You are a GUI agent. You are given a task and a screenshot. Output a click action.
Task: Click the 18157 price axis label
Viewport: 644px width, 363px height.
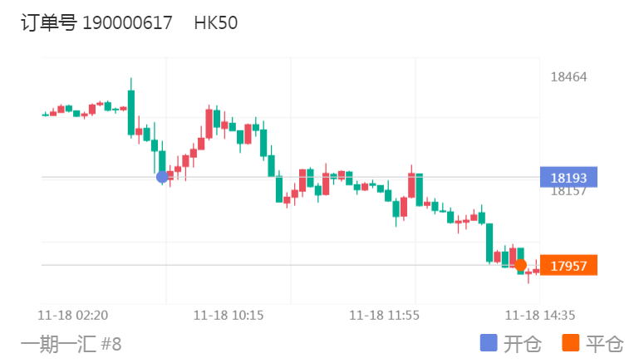(569, 191)
